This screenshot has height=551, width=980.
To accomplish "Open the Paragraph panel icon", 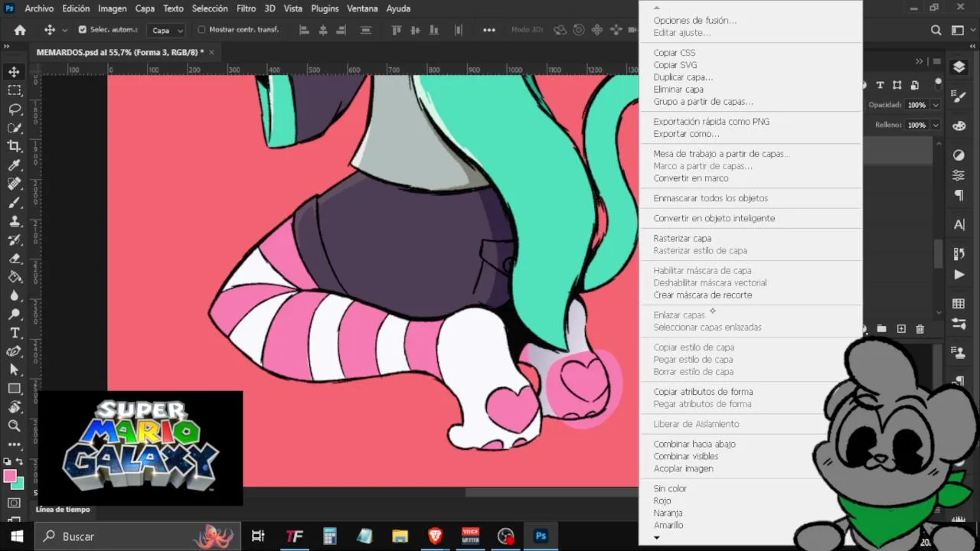I will pos(959,196).
